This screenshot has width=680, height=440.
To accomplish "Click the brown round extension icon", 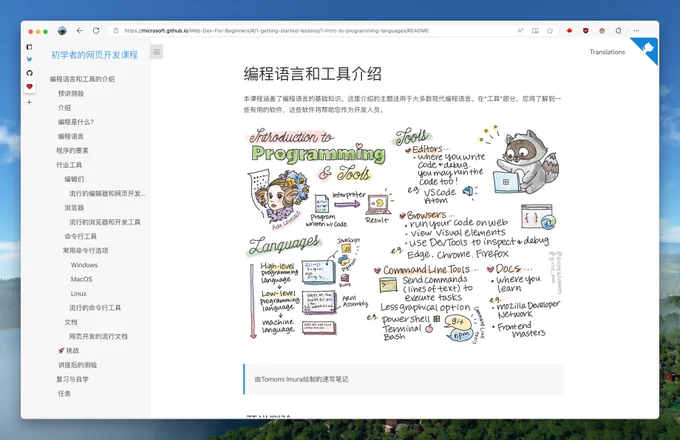I will click(x=602, y=31).
